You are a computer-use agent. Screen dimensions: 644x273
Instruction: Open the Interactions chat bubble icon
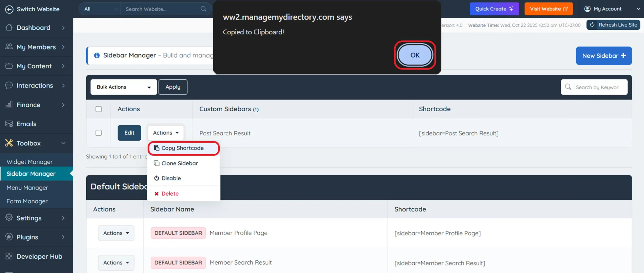pyautogui.click(x=9, y=85)
